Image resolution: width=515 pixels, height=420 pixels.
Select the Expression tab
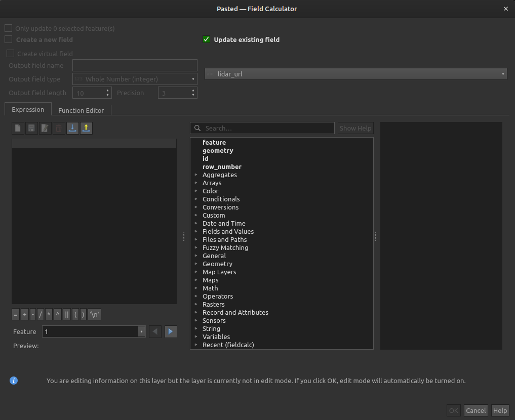coord(28,109)
